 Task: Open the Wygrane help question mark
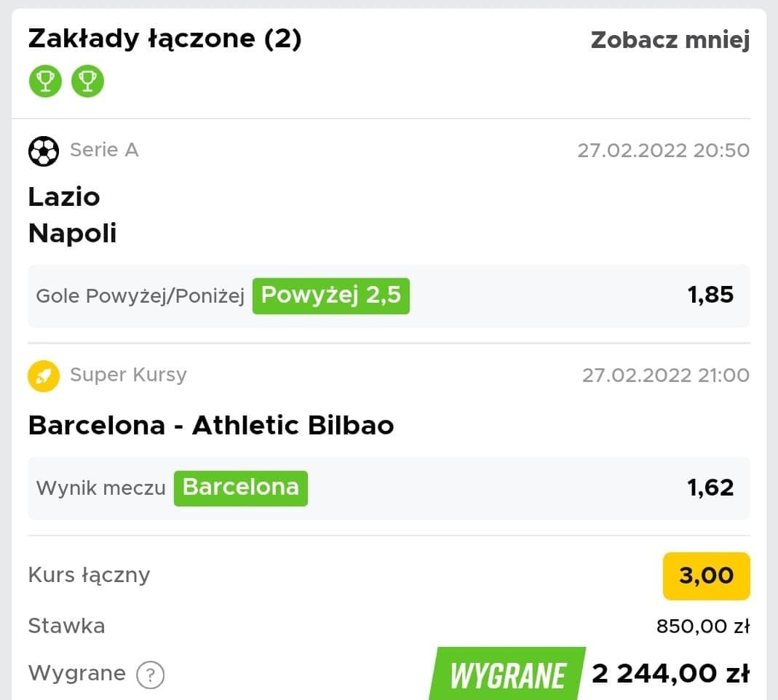(151, 675)
